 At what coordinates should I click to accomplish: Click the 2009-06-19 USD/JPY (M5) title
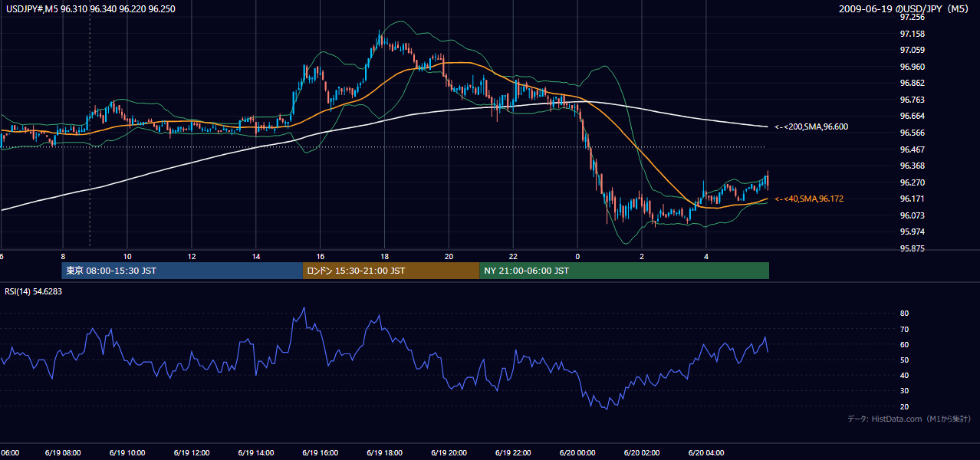tap(905, 8)
